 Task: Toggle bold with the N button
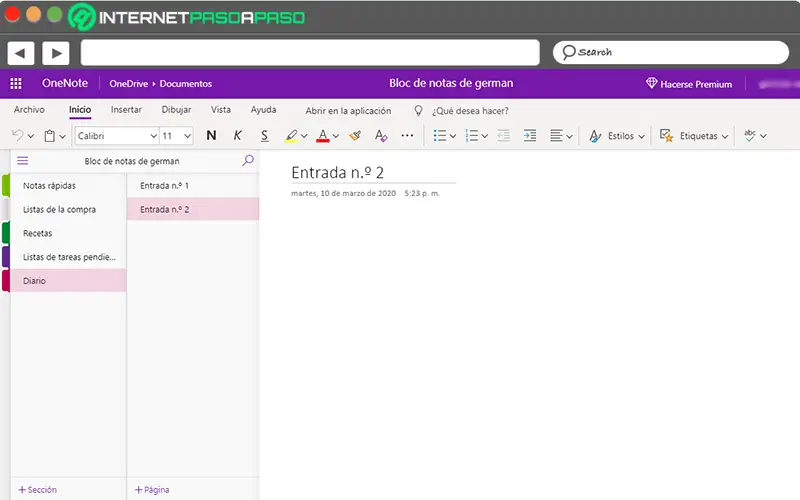(211, 136)
